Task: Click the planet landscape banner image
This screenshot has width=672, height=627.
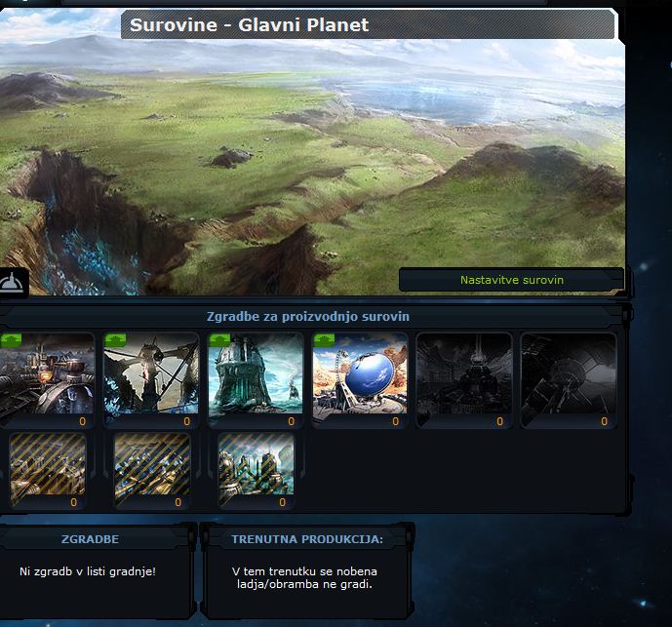Action: coord(312,156)
